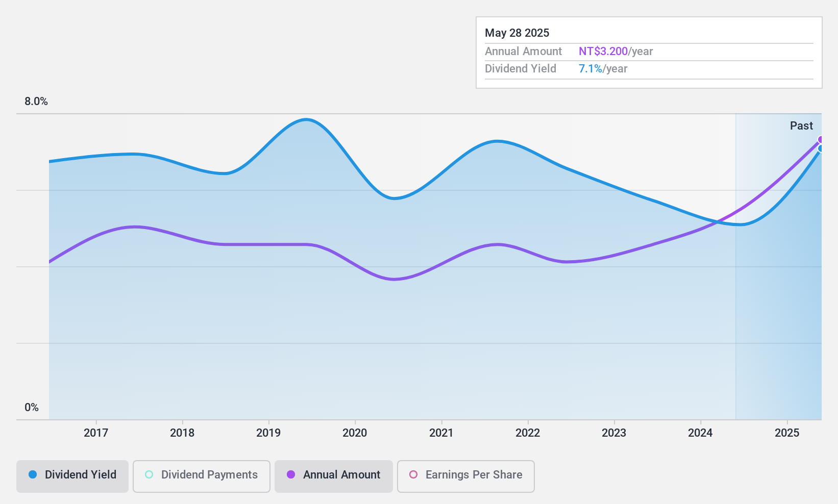838x504 pixels.
Task: Toggle the Annual Amount series
Action: [x=334, y=476]
